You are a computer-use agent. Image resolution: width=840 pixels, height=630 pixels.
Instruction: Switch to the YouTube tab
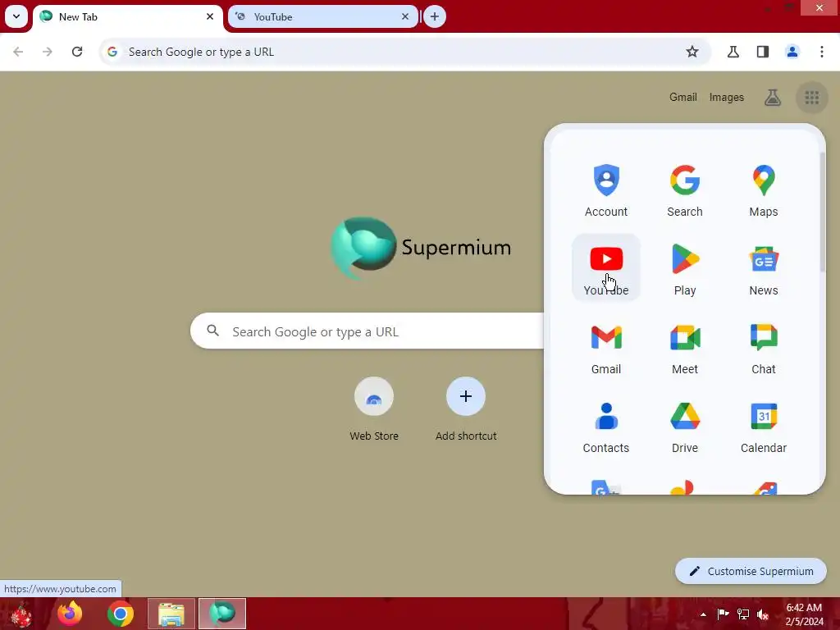pos(322,16)
